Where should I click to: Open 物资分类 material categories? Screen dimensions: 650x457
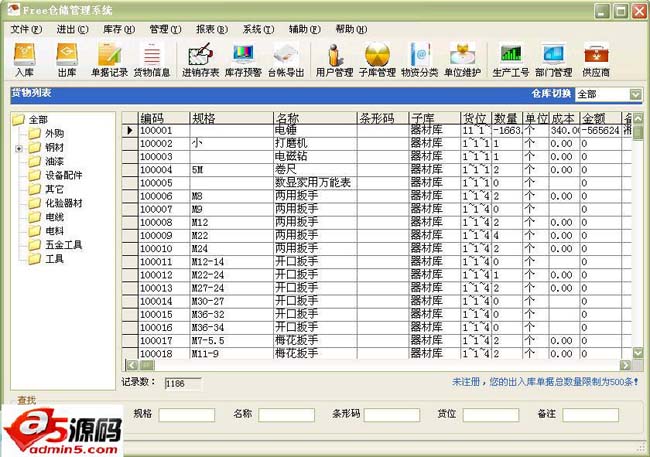[420, 60]
